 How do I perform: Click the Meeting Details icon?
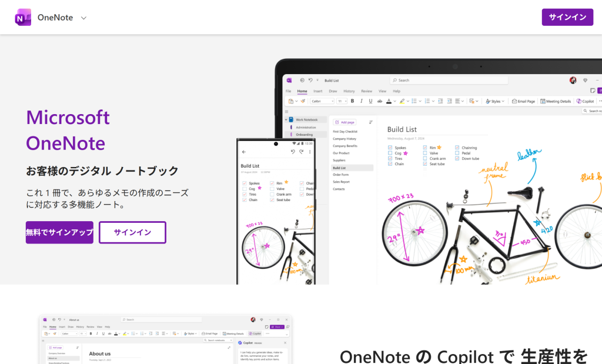tap(543, 101)
